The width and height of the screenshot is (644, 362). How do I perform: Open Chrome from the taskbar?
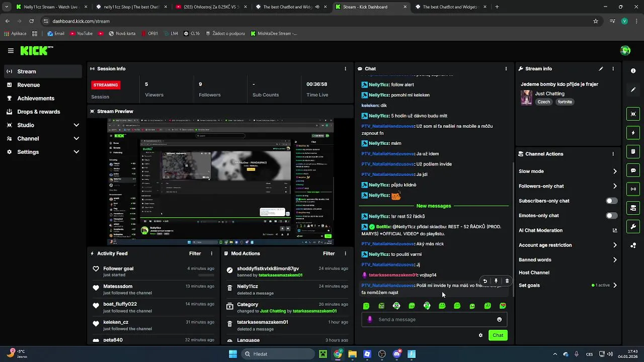(x=338, y=354)
